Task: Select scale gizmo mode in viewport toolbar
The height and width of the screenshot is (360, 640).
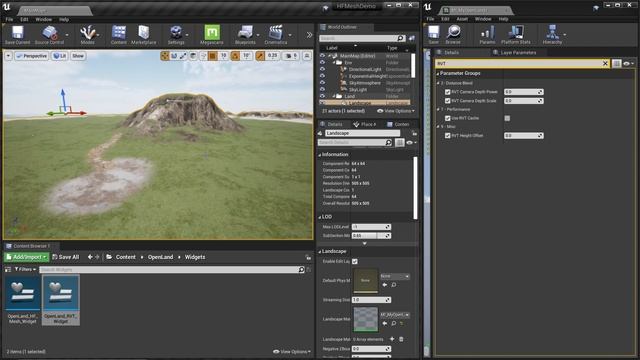Action: (x=183, y=56)
